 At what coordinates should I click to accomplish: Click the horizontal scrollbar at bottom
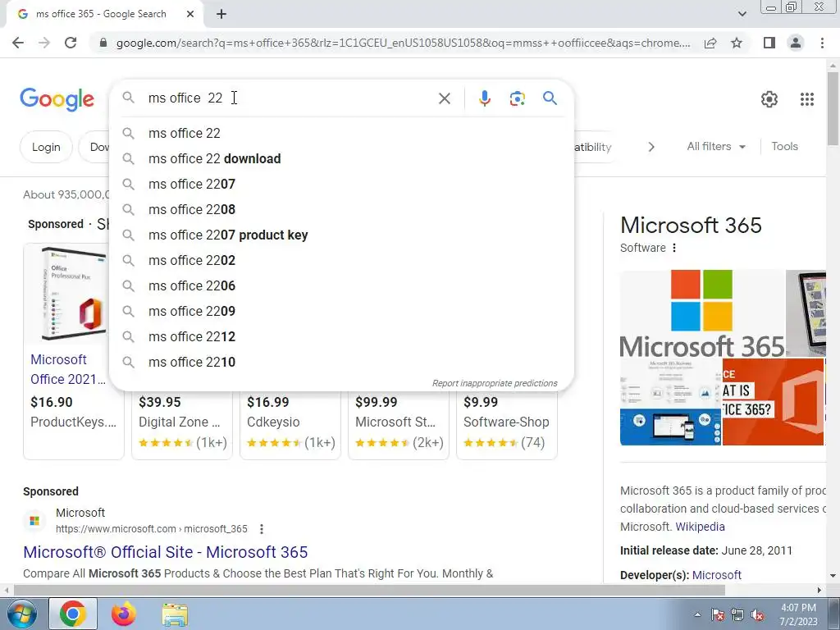(368, 590)
